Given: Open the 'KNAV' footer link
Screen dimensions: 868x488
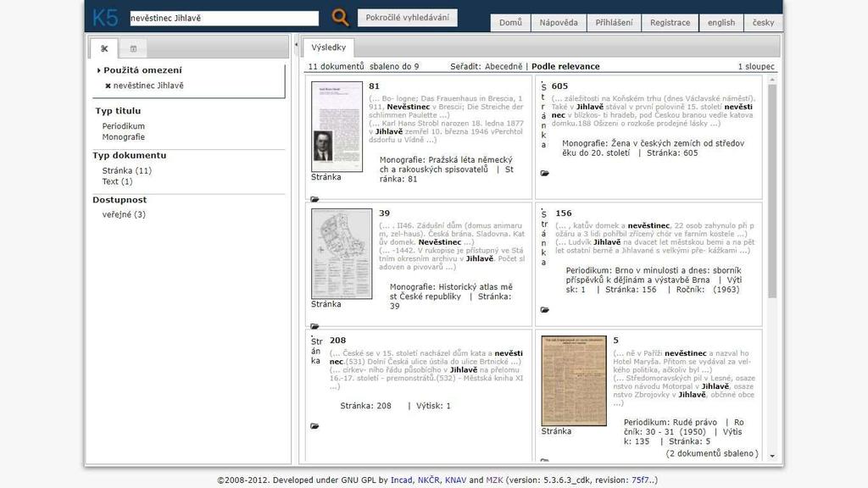Looking at the screenshot, I should (x=455, y=480).
